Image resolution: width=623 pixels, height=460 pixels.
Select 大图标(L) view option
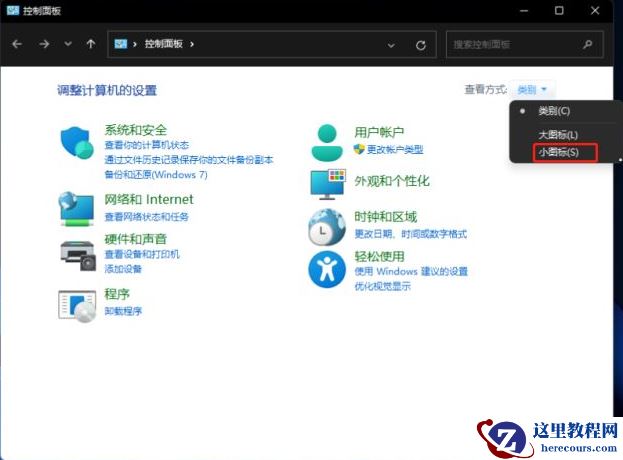(x=558, y=135)
